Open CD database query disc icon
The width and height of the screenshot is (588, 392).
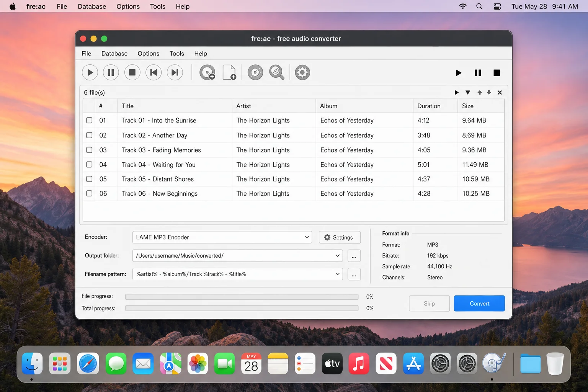tap(255, 72)
